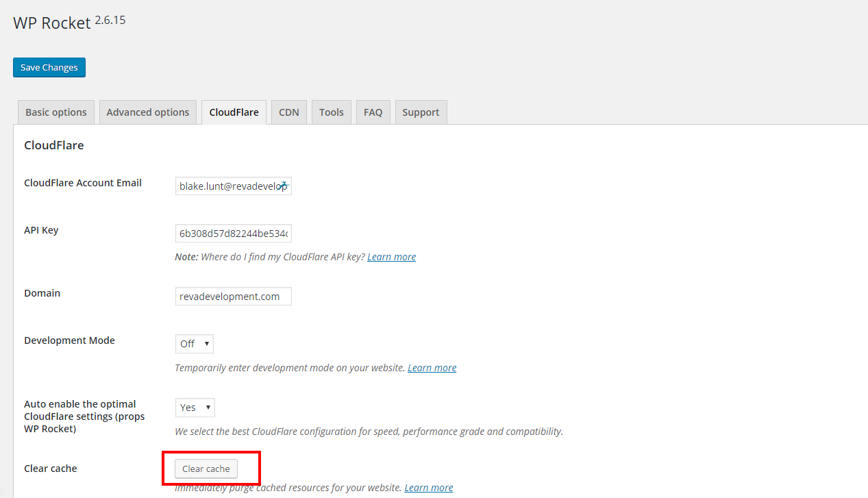
Task: Click the Development Mode label
Action: pyautogui.click(x=69, y=340)
